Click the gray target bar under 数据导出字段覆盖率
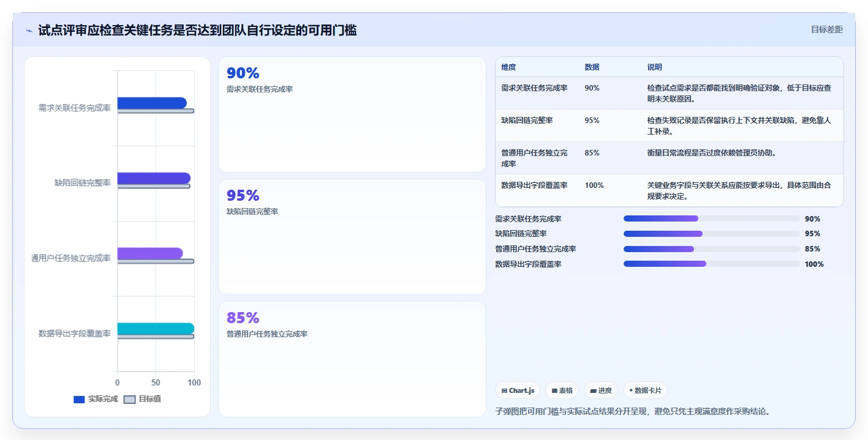The height and width of the screenshot is (440, 868). click(x=156, y=337)
